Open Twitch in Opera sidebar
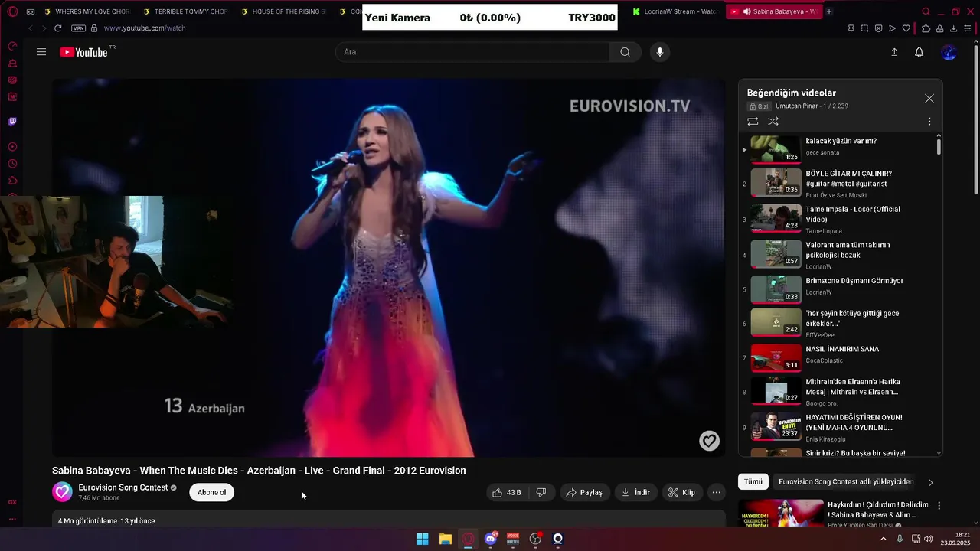Image resolution: width=980 pixels, height=551 pixels. coord(12,122)
